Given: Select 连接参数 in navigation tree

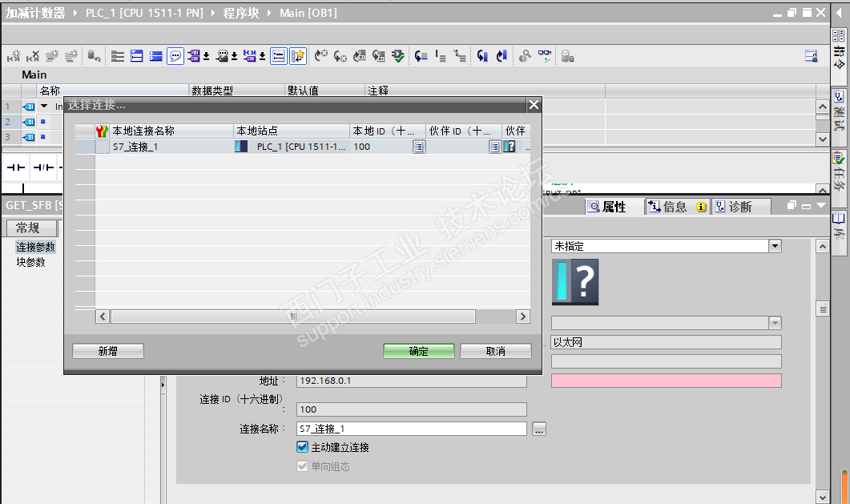Looking at the screenshot, I should (x=35, y=247).
